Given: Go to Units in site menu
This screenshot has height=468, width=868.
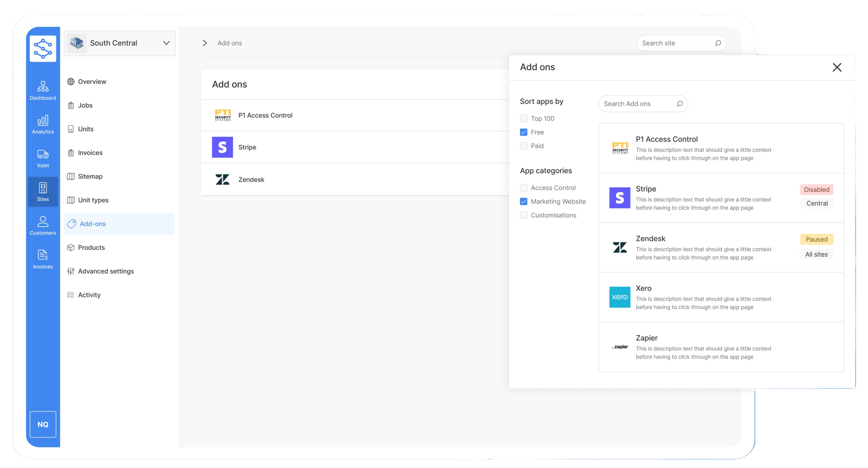Looking at the screenshot, I should (119, 129).
